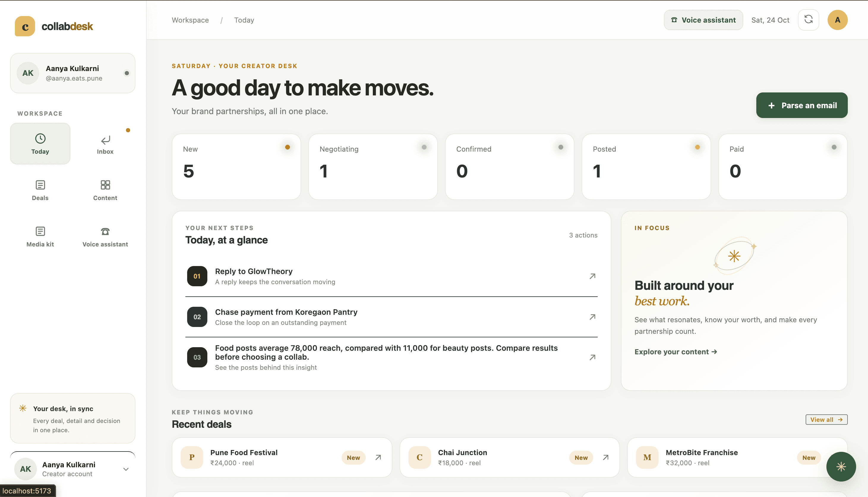Click the refresh icon in the top bar
Viewport: 868px width, 497px height.
[x=808, y=20]
